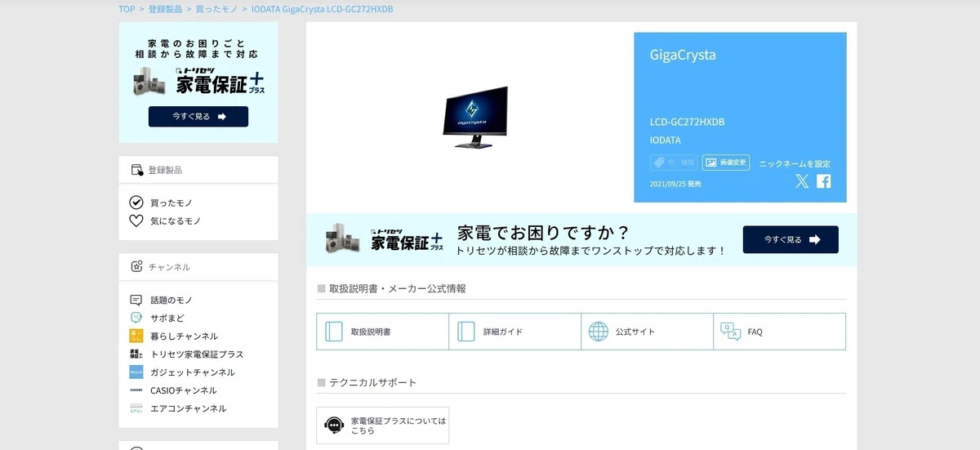The image size is (980, 450).
Task: Open the 詳細ガイド card
Action: (514, 332)
